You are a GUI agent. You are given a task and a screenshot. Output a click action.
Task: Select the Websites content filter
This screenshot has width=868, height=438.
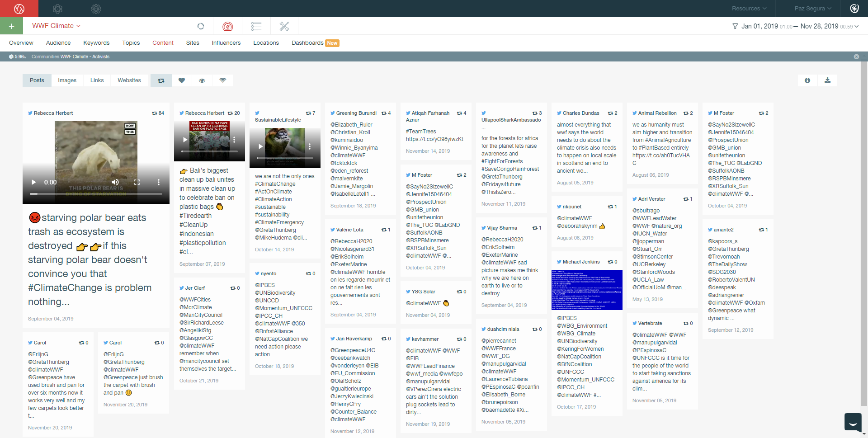coord(129,80)
